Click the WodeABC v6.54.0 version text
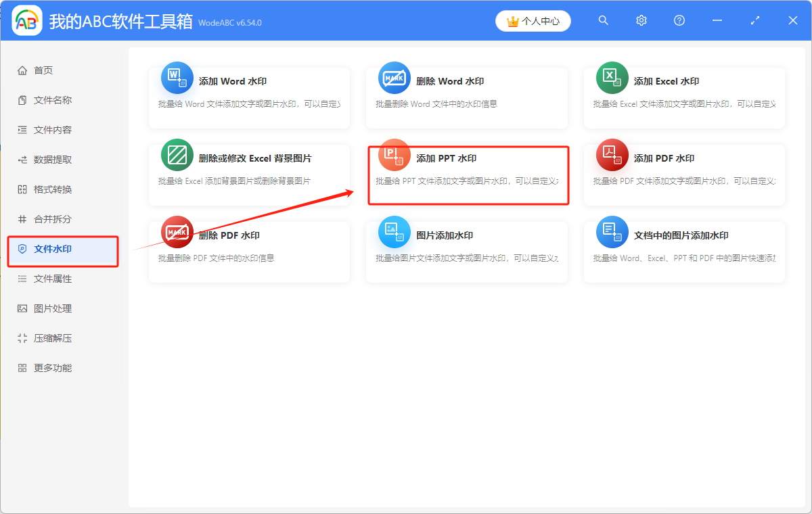This screenshot has height=514, width=812. tap(230, 23)
